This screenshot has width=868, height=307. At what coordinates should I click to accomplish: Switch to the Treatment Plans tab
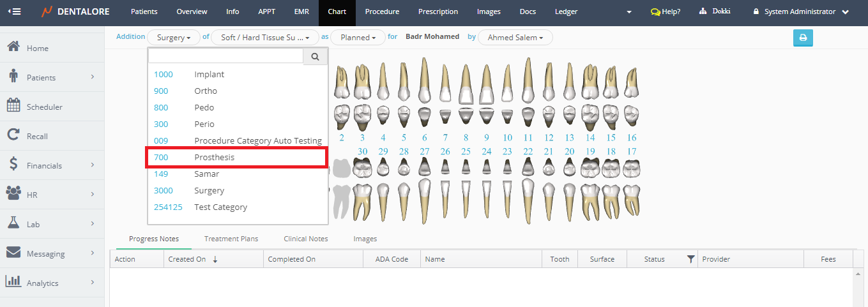point(231,239)
